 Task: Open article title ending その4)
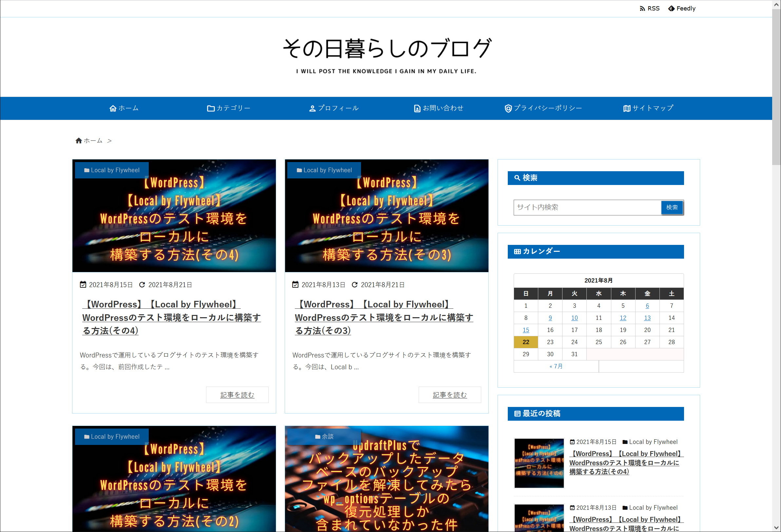coord(171,317)
